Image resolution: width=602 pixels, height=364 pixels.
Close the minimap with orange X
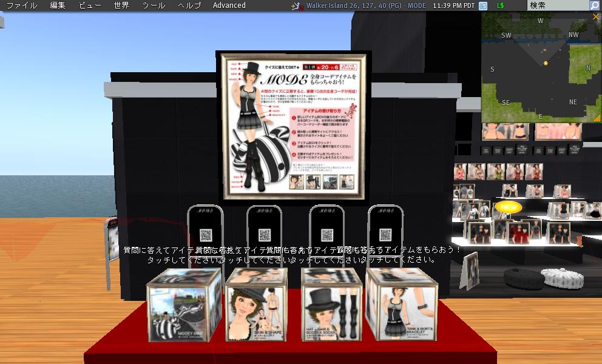(x=597, y=17)
